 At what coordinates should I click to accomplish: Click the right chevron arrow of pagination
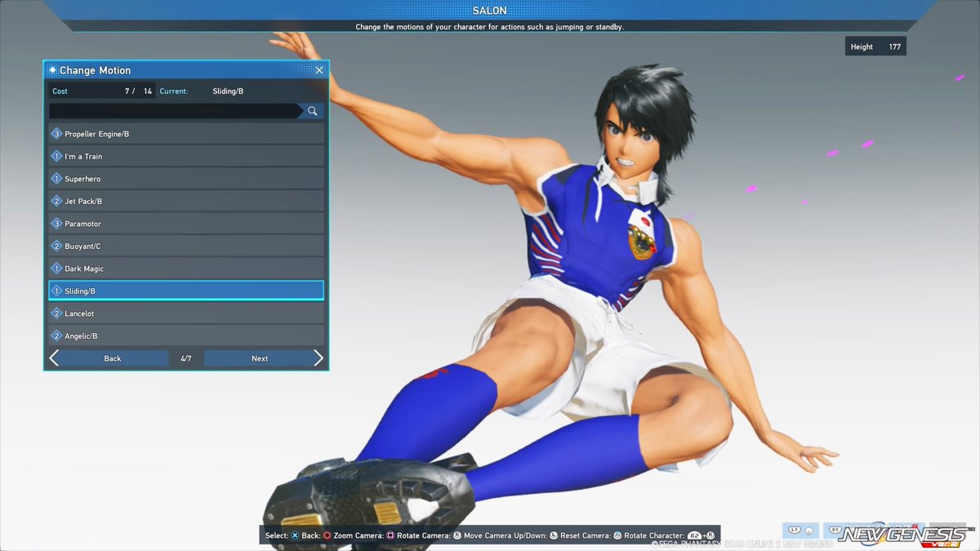(x=318, y=358)
